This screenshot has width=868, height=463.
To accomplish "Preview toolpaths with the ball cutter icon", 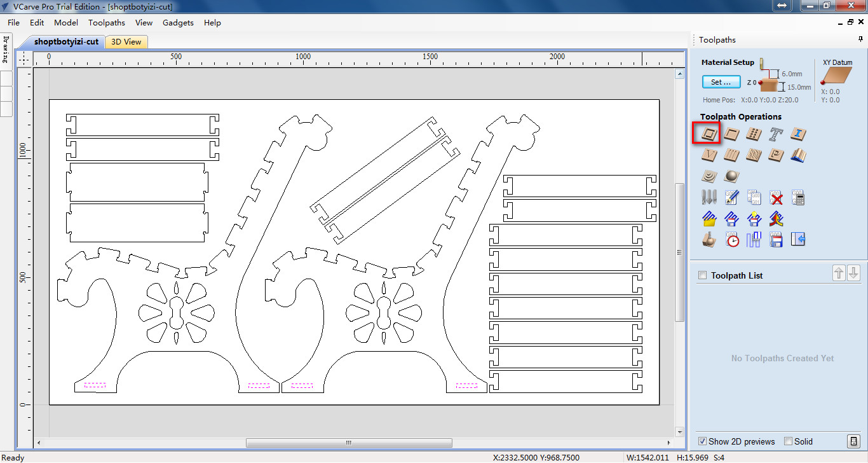I will click(x=709, y=240).
